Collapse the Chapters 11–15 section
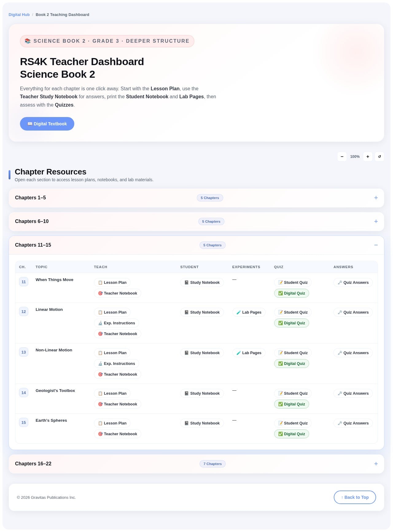This screenshot has height=532, width=393. (x=196, y=245)
